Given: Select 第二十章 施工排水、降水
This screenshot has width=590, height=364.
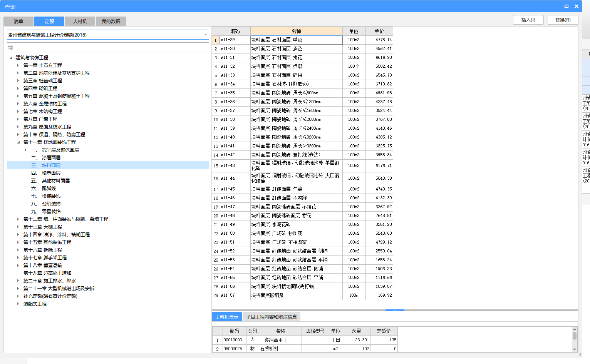Looking at the screenshot, I should (x=50, y=281).
